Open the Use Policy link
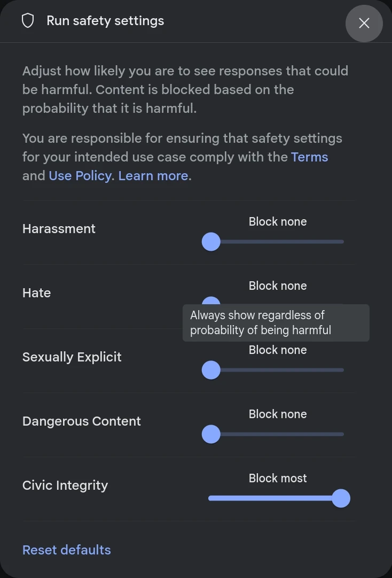The width and height of the screenshot is (392, 578). click(x=80, y=176)
